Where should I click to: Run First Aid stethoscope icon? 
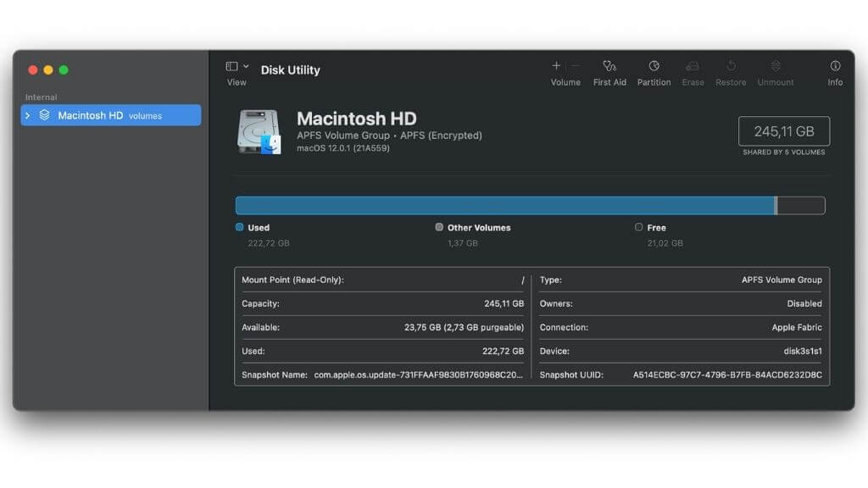coord(609,66)
